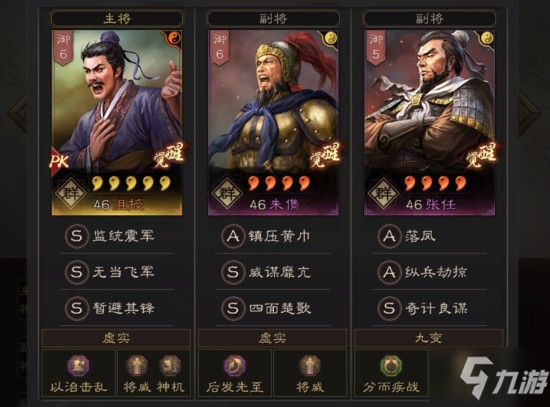Click the yin-yang badge on 沮授's card

click(174, 38)
